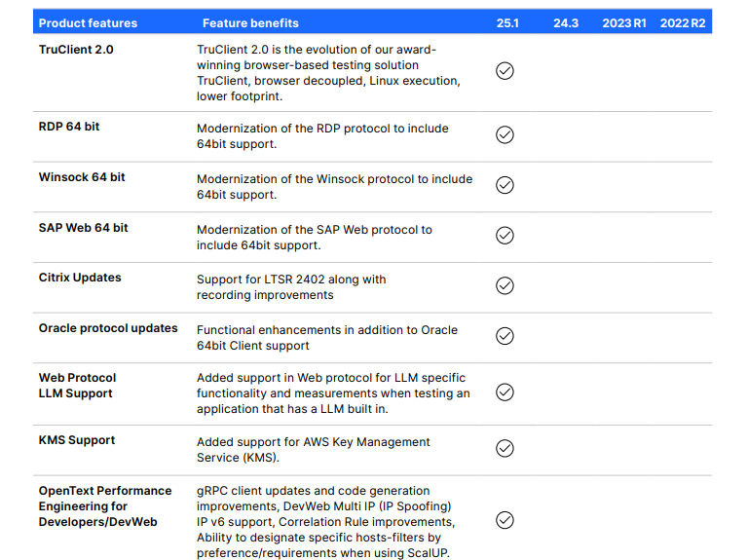
Task: Select the 2022 R2 column header
Action: (x=683, y=22)
